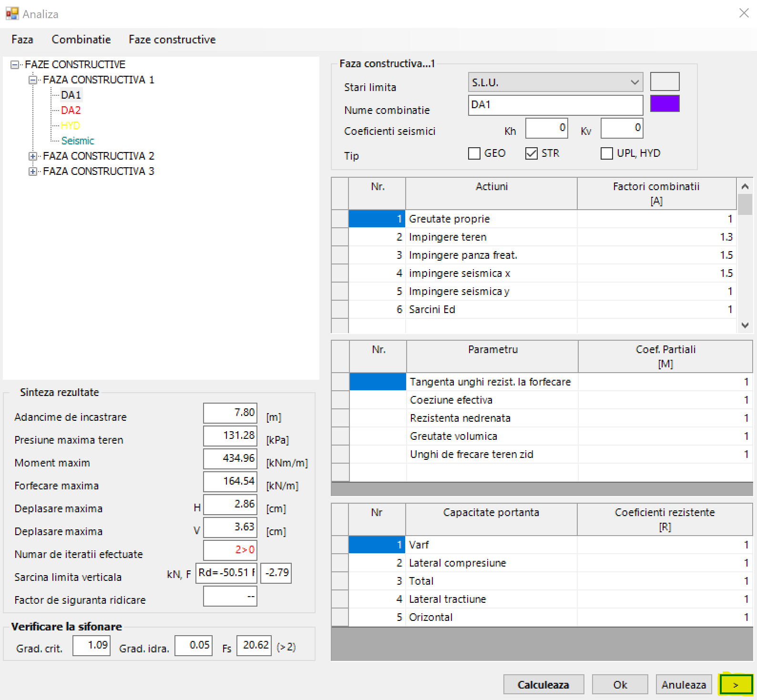Expand the FAZA CONSTRUCTIVA 2 node
This screenshot has width=757, height=700.
tap(33, 156)
